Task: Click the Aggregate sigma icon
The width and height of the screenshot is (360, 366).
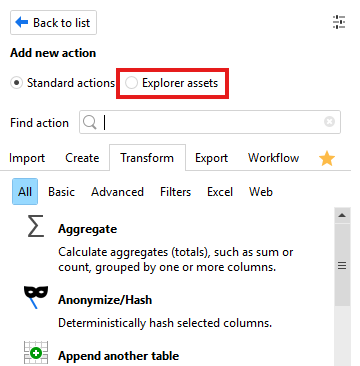Action: pos(36,225)
